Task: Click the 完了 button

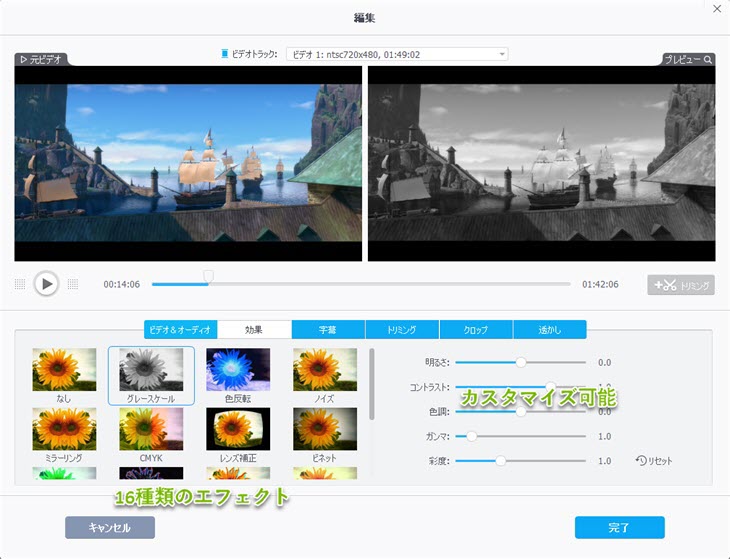Action: [620, 527]
